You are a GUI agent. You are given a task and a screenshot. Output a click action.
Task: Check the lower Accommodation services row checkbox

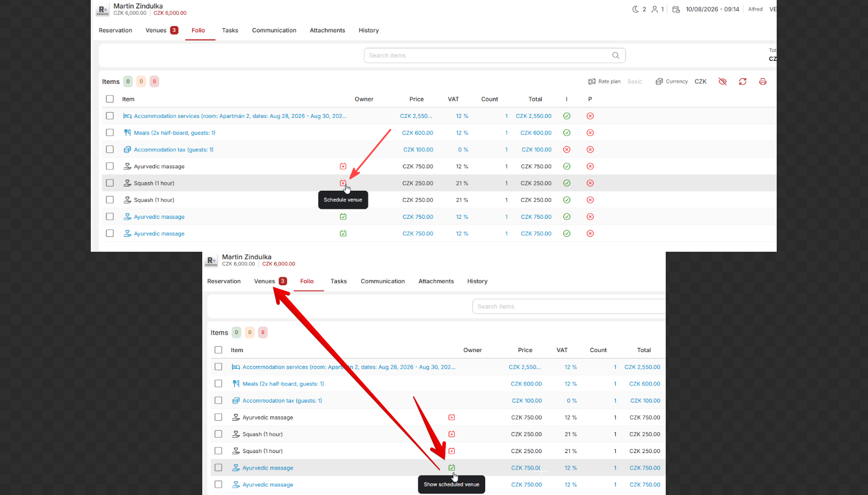click(218, 367)
